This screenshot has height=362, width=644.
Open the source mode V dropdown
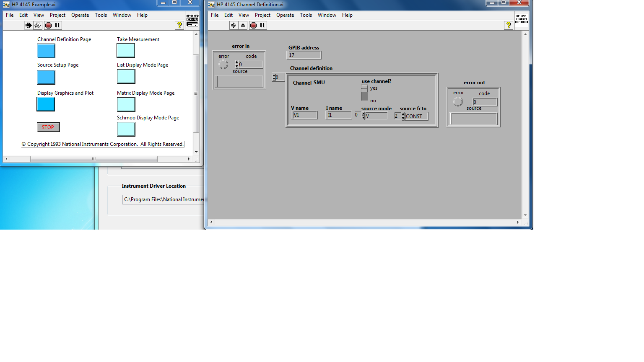377,116
